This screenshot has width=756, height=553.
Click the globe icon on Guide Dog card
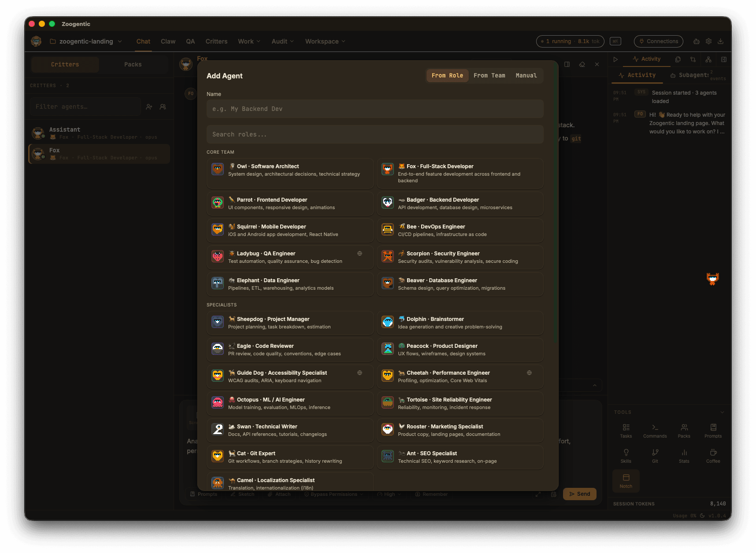click(359, 373)
